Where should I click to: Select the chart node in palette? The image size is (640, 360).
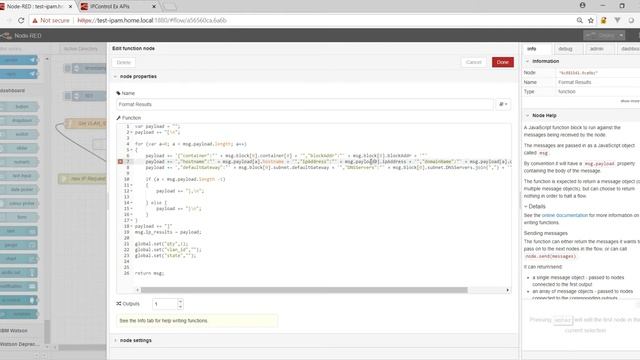[18, 259]
